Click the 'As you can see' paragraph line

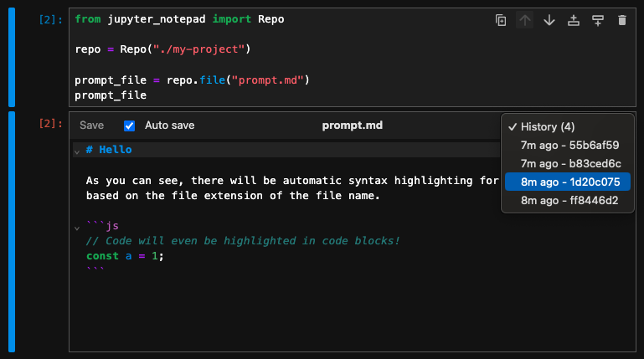point(292,181)
